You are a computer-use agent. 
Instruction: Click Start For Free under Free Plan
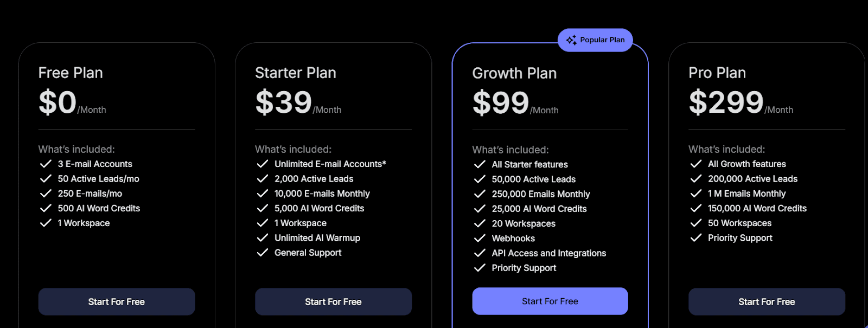coord(116,301)
